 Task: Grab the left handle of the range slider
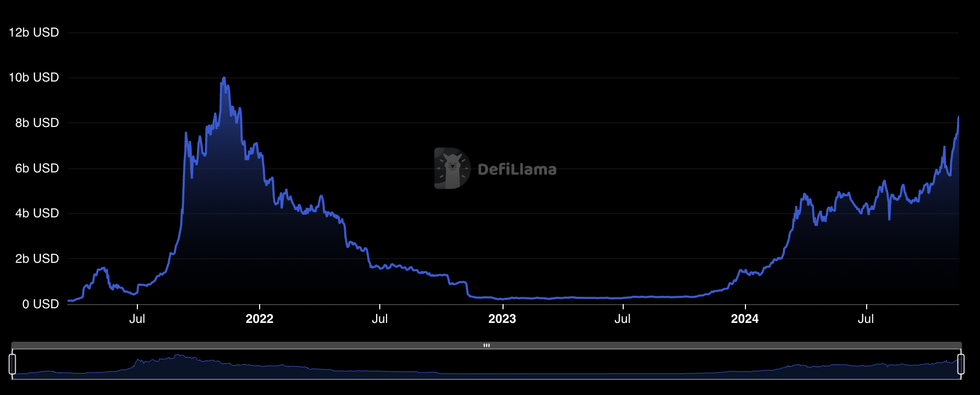point(13,364)
